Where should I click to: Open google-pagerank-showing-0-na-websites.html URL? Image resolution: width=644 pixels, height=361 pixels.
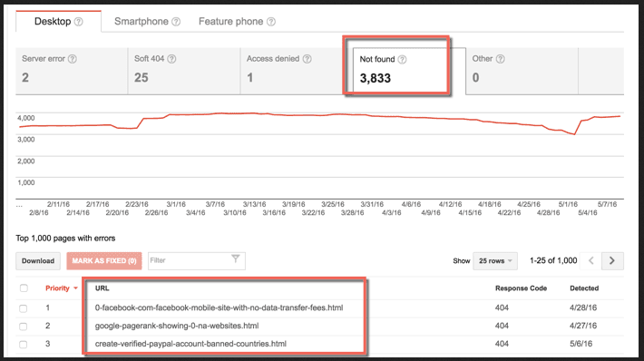pos(177,326)
